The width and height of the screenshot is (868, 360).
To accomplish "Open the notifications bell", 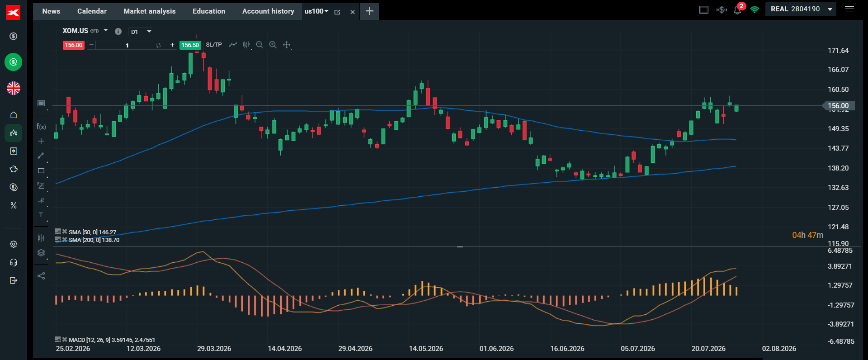I will tap(737, 10).
